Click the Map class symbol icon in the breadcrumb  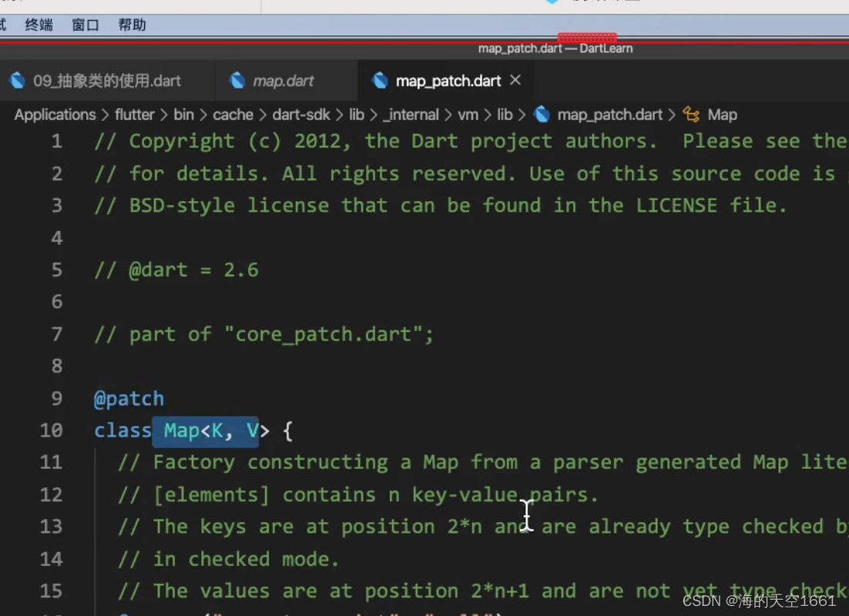(x=691, y=114)
